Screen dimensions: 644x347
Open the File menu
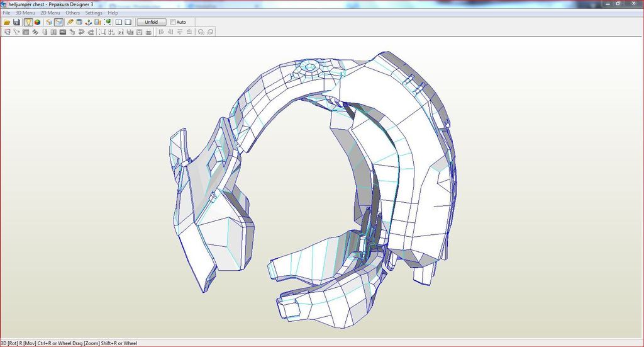click(6, 13)
